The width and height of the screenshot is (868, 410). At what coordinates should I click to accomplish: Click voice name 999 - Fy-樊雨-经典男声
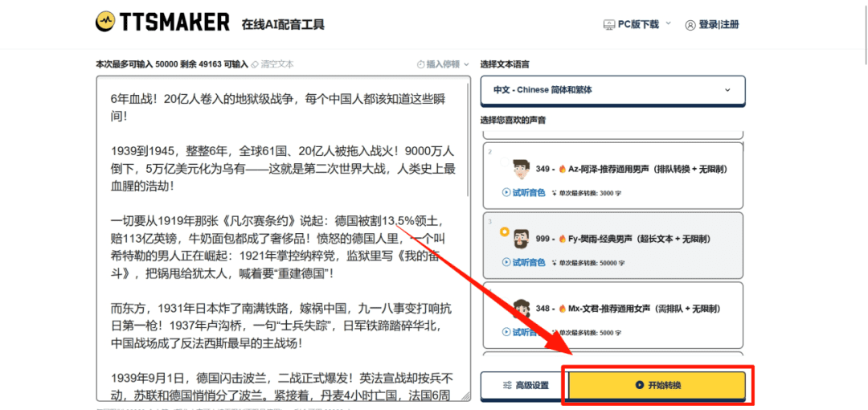623,239
